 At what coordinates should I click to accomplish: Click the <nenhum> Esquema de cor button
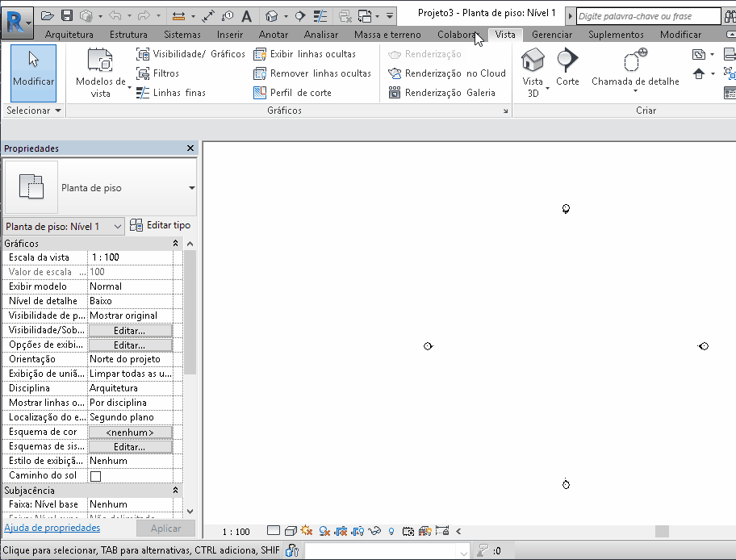point(130,433)
